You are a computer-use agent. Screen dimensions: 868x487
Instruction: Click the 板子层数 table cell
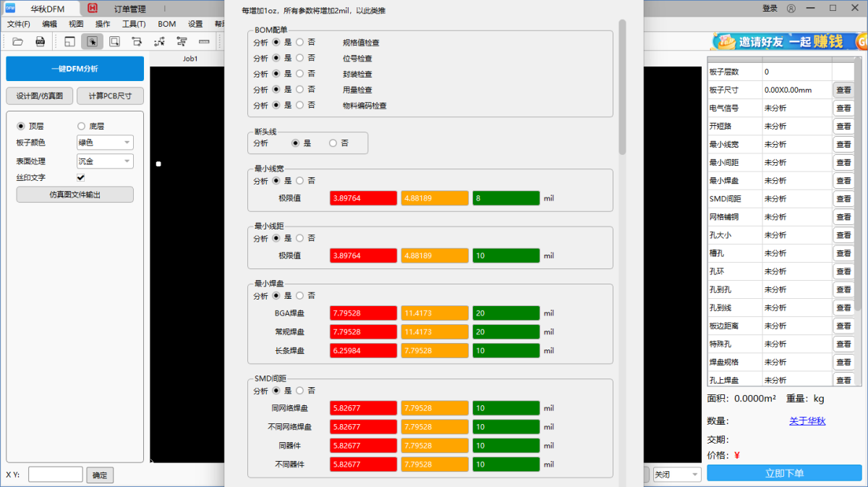coord(733,72)
